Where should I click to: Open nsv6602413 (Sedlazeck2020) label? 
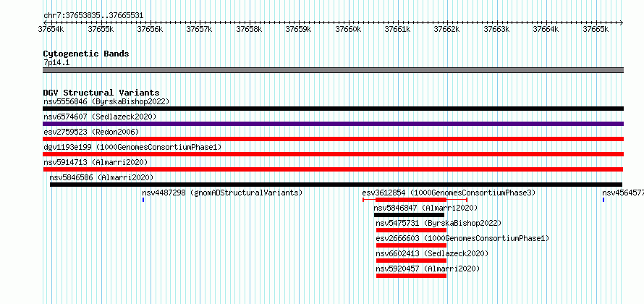click(x=432, y=253)
